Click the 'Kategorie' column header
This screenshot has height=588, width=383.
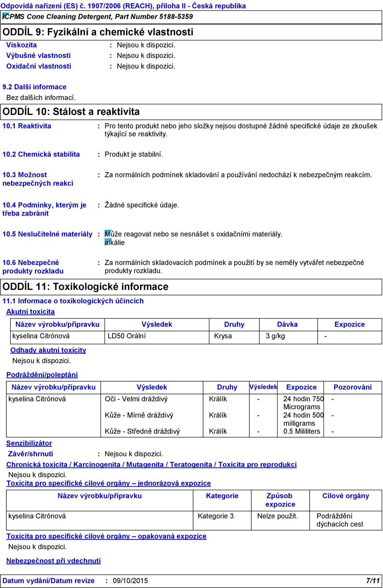[222, 496]
